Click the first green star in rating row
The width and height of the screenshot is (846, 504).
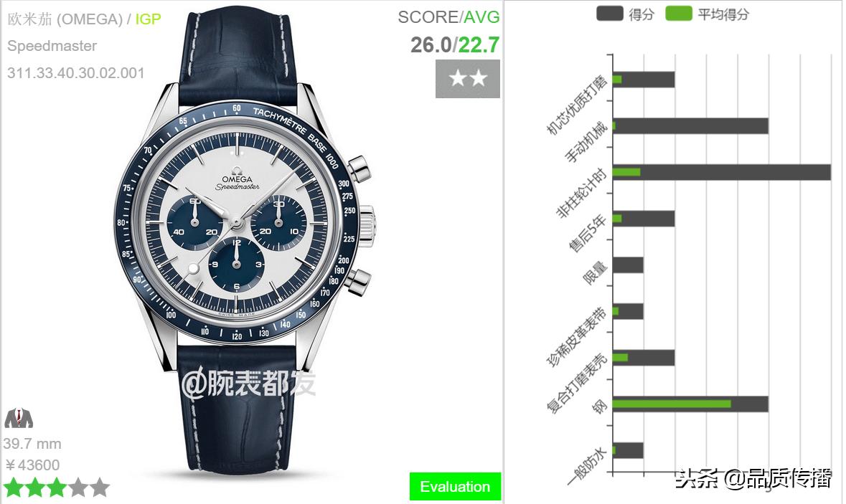tap(13, 488)
